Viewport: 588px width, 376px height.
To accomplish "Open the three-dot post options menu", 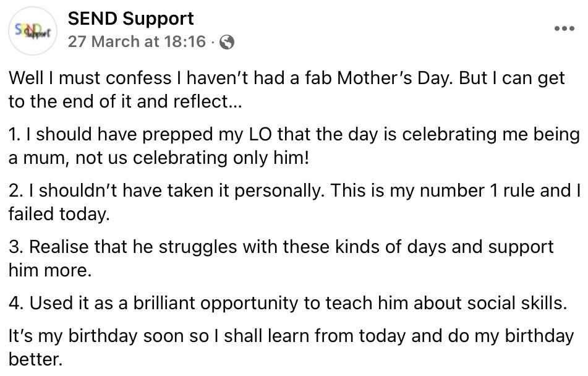I will point(564,29).
